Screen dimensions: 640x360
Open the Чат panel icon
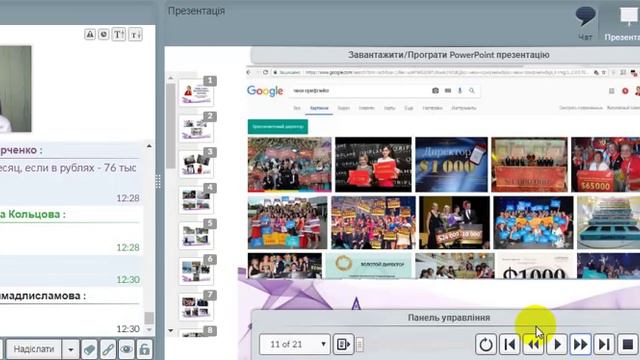click(x=585, y=23)
